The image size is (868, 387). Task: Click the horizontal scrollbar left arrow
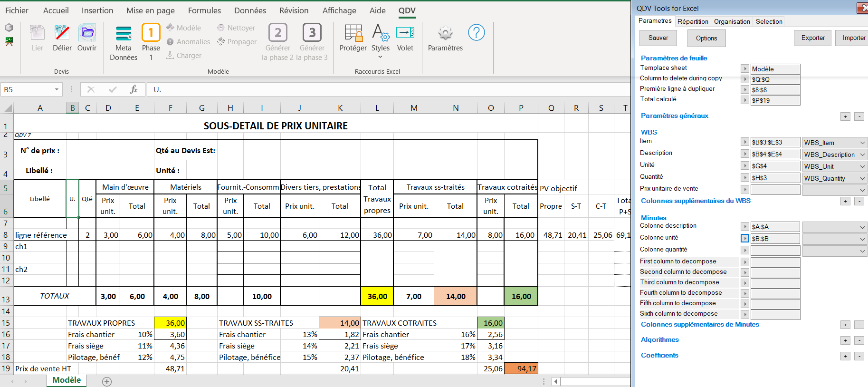[x=556, y=381]
